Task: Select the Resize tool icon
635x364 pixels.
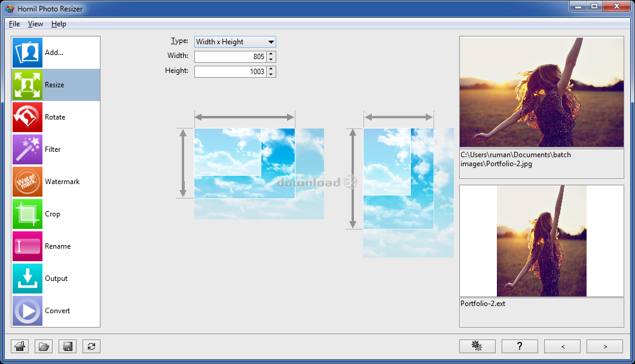Action: [27, 85]
